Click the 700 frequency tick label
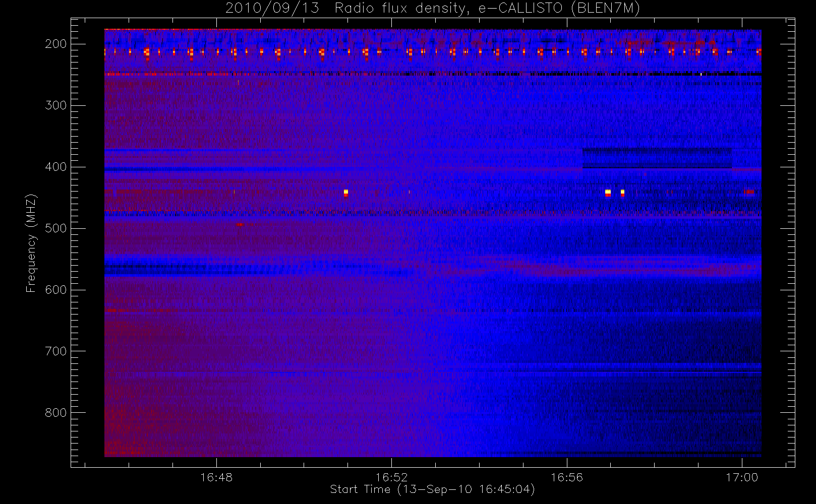The height and width of the screenshot is (504, 816). (x=55, y=351)
